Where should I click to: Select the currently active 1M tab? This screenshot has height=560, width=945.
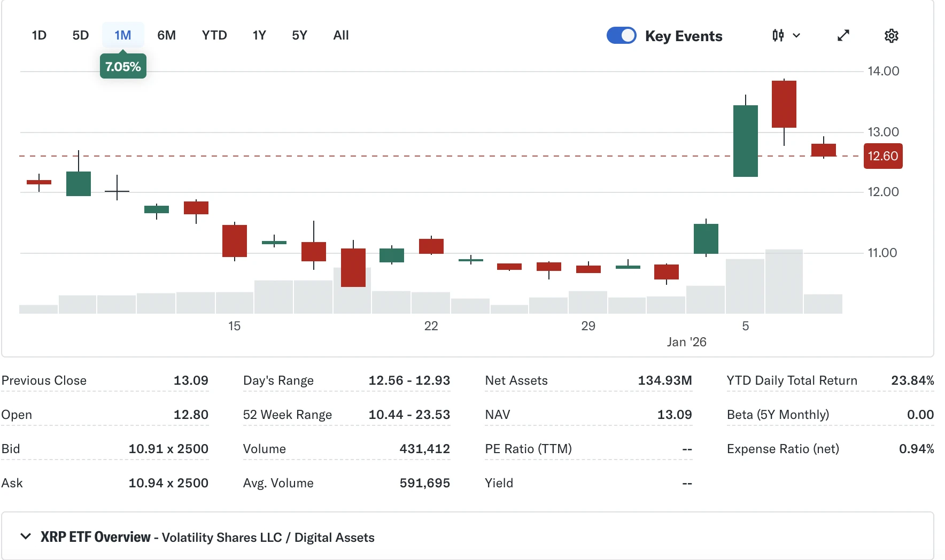coord(123,35)
